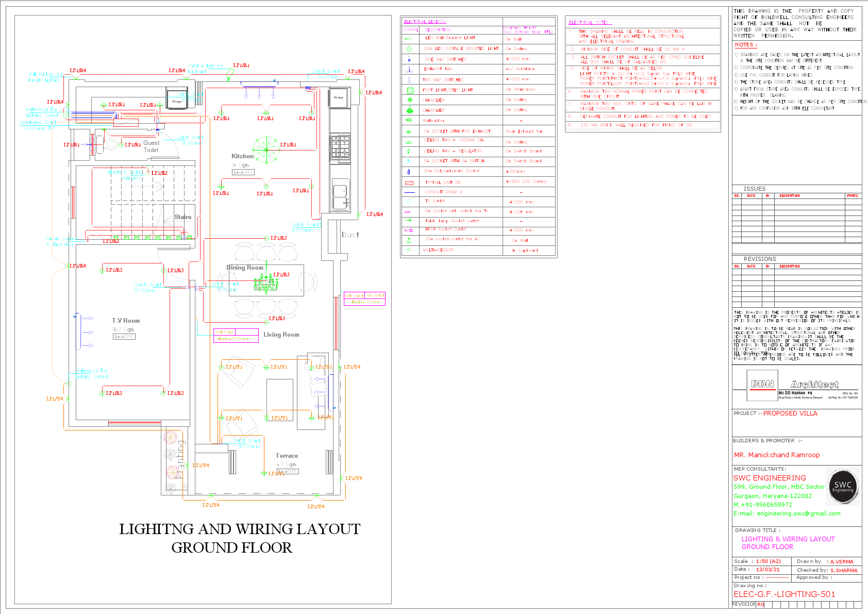Viewport: 868px width, 614px height.
Task: Click the HDMI Socket Outlet legend symbol
Action: click(409, 230)
